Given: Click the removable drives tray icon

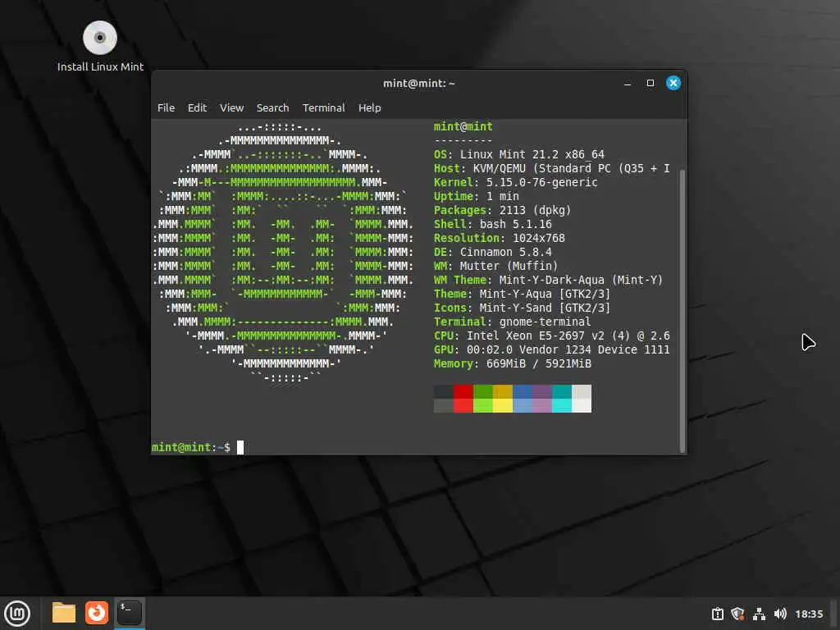Looking at the screenshot, I should click(717, 614).
